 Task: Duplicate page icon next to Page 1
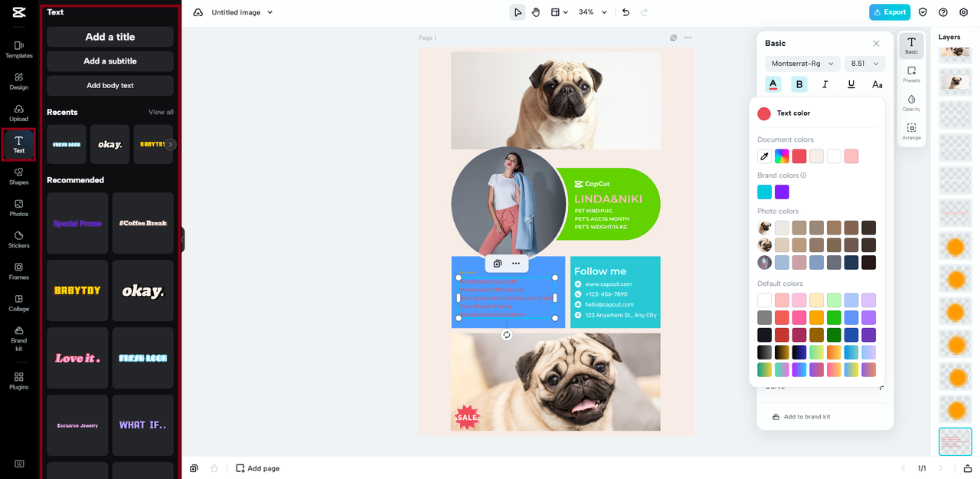point(673,38)
